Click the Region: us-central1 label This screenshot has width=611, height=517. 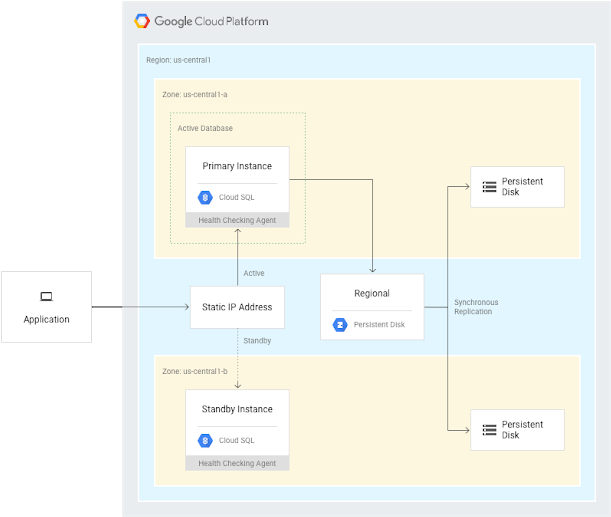178,60
